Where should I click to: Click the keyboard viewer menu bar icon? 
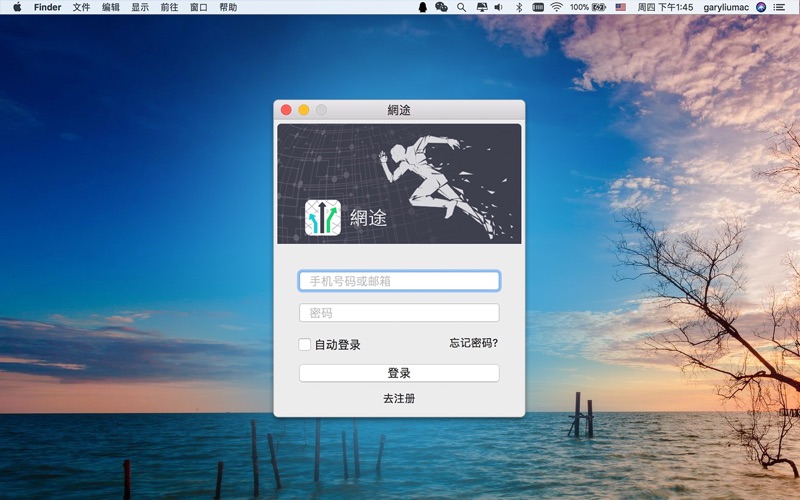537,7
